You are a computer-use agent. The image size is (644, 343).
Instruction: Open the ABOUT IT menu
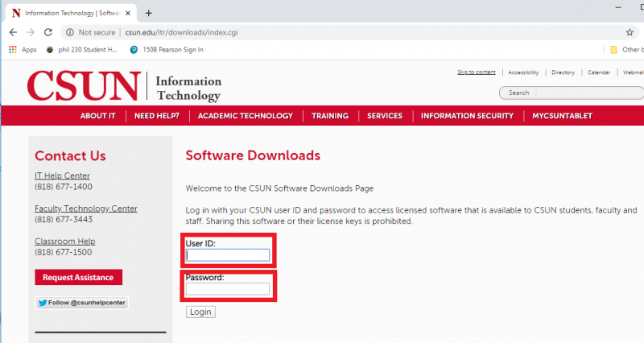pyautogui.click(x=97, y=116)
